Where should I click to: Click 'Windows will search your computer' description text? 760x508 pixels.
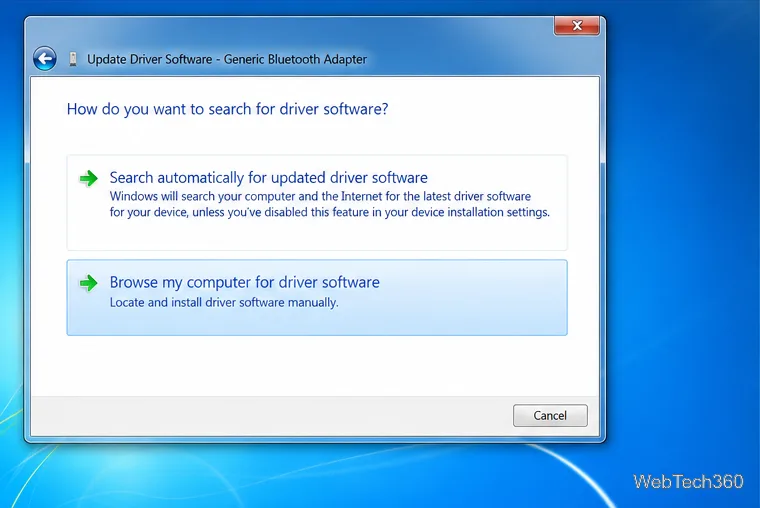tap(330, 204)
